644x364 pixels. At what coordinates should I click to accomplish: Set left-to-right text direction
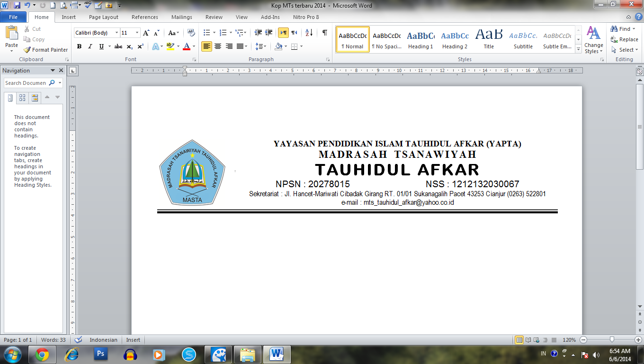click(283, 33)
